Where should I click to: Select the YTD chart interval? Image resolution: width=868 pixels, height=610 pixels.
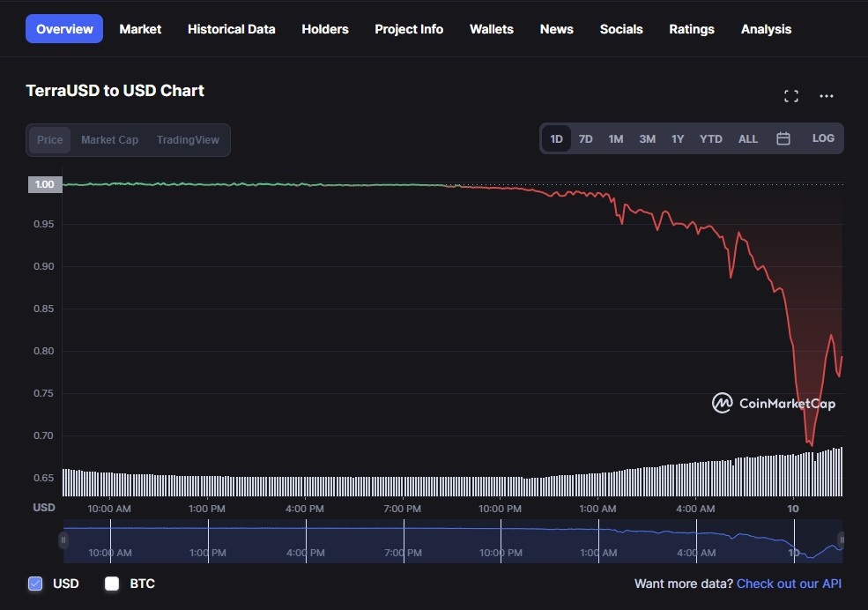(710, 138)
